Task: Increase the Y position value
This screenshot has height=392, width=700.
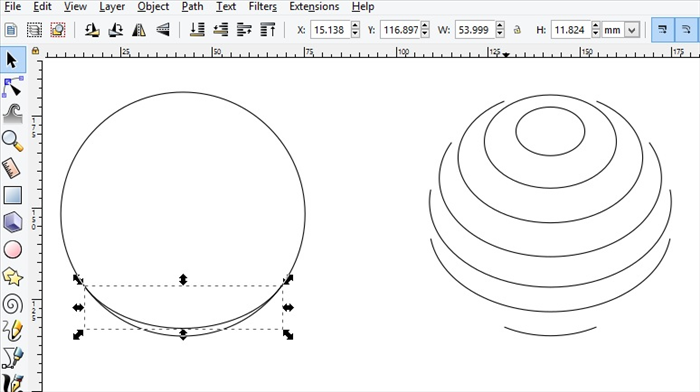Action: click(x=425, y=26)
